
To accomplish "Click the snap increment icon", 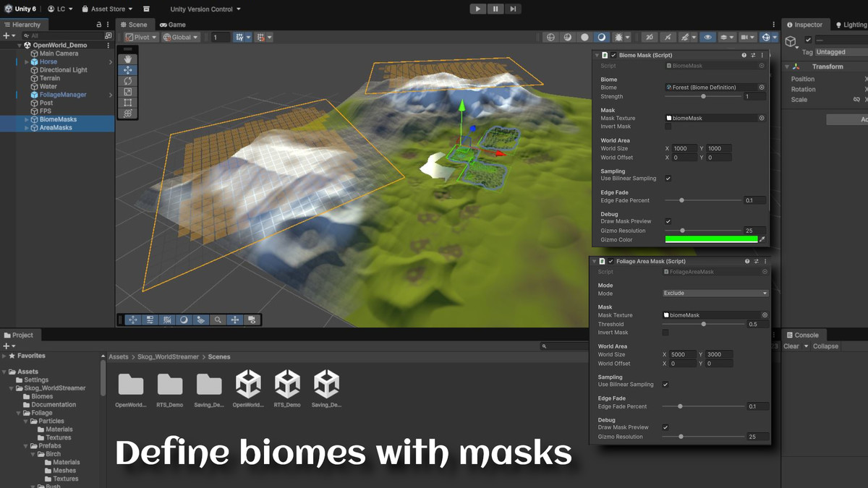I will 260,37.
